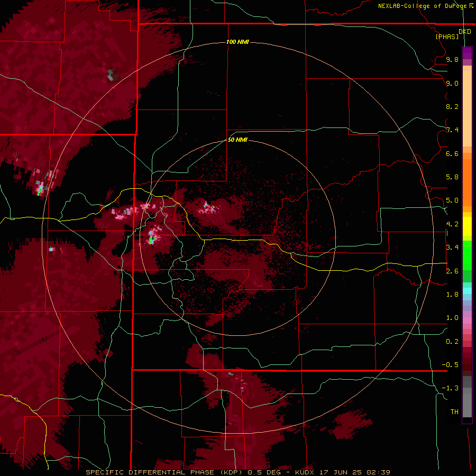Click the 100 NMI range ring label
The height and width of the screenshot is (476, 476).
click(237, 42)
